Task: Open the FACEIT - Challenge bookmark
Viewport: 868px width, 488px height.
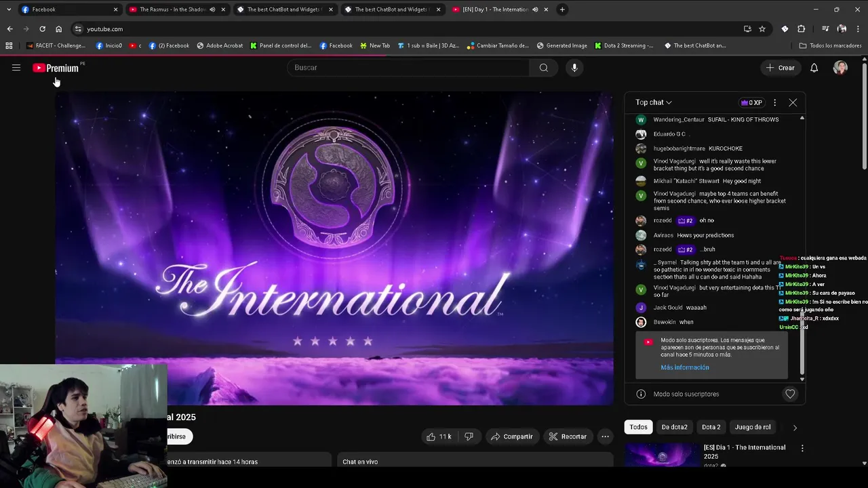Action: 56,45
